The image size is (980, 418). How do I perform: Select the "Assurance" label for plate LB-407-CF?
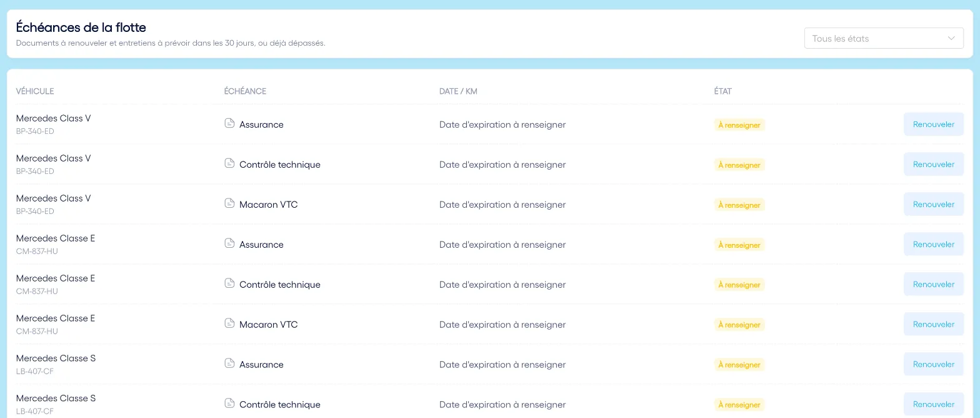tap(261, 365)
